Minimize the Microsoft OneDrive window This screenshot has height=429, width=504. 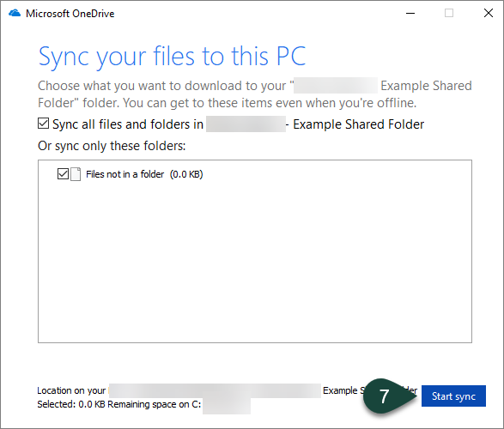point(410,14)
